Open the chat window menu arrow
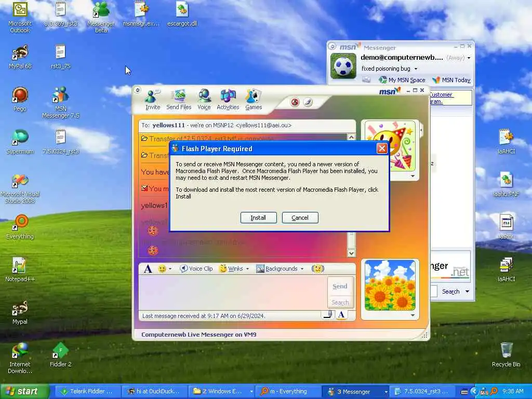The image size is (532, 399). pos(137,90)
